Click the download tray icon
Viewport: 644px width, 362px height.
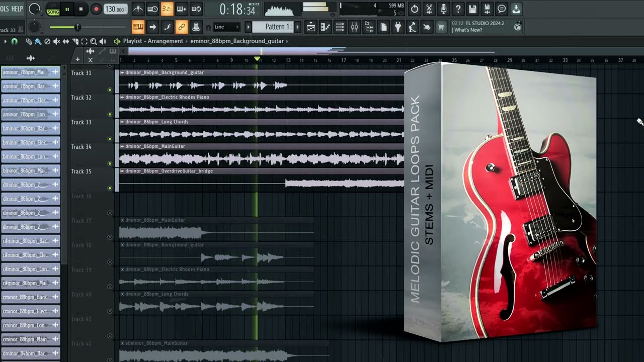516,9
